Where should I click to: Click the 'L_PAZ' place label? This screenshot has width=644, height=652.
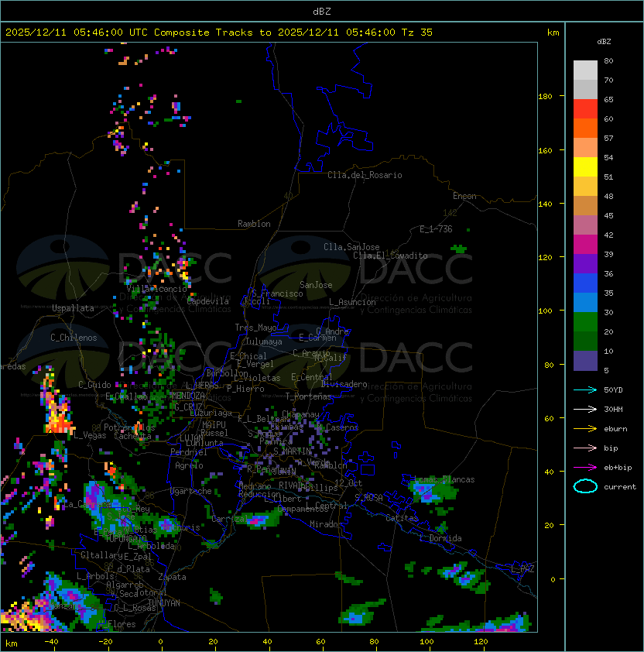522,569
